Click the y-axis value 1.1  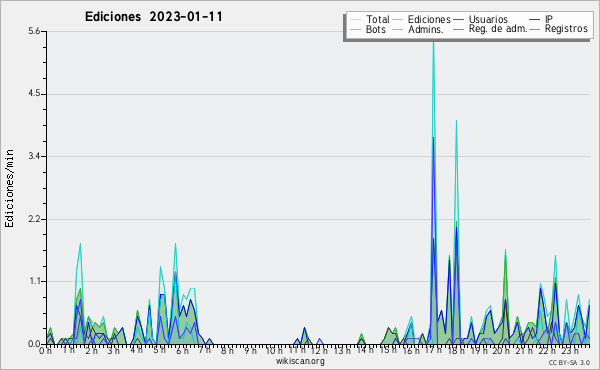tap(34, 281)
